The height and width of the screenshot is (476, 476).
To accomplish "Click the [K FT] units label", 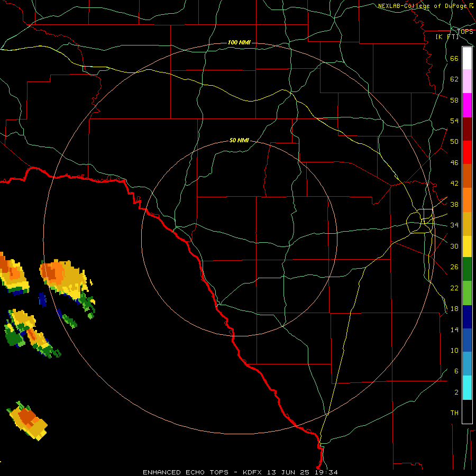I will [x=447, y=36].
